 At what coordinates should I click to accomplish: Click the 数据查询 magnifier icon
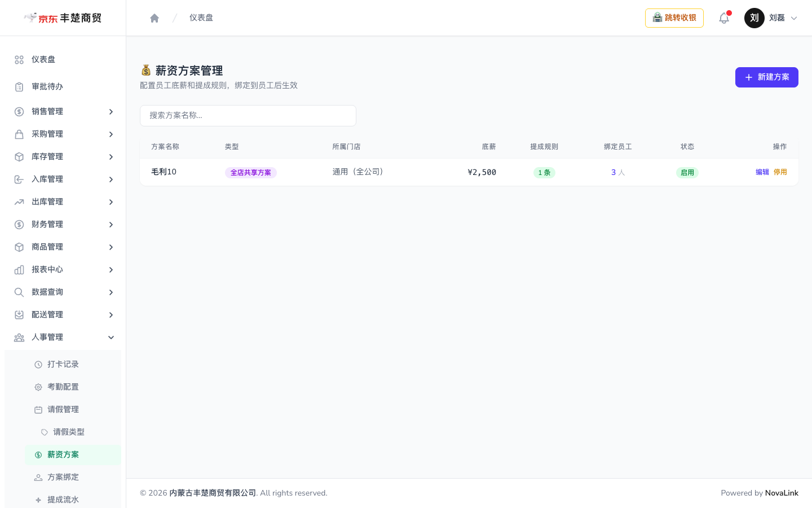pyautogui.click(x=19, y=292)
